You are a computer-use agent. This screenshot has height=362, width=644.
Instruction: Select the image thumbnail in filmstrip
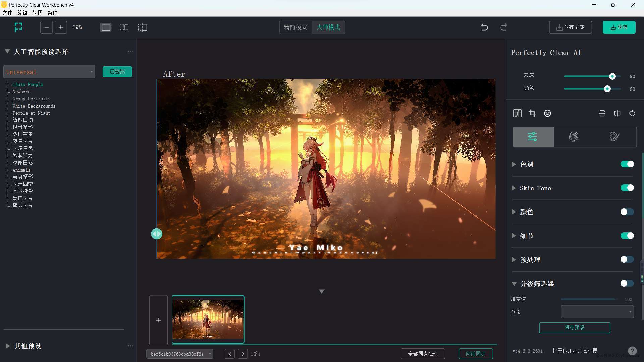point(208,319)
